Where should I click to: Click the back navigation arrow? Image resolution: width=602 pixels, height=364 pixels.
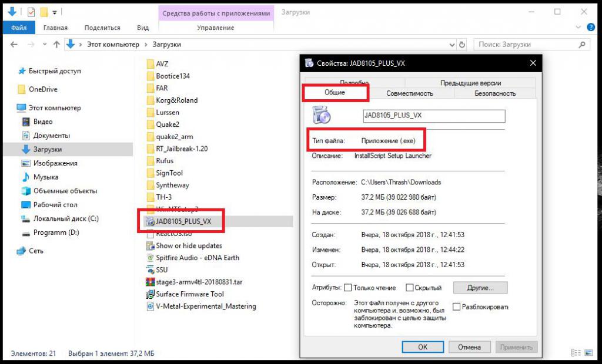pos(14,45)
